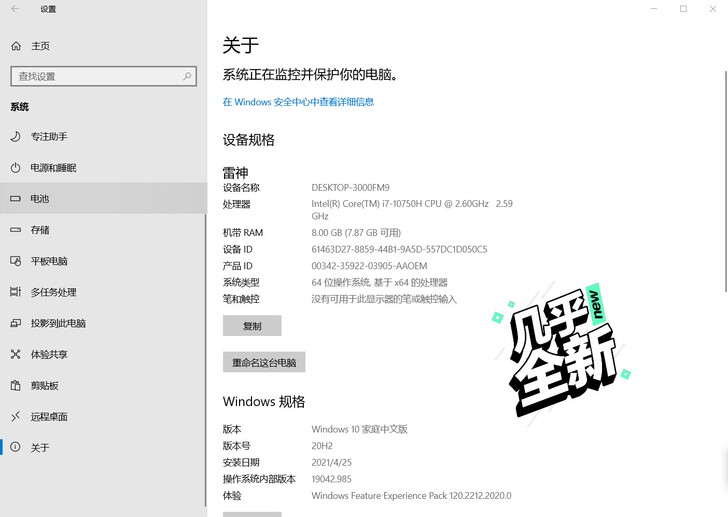
Task: Click OS build 19042.985
Action: click(332, 479)
